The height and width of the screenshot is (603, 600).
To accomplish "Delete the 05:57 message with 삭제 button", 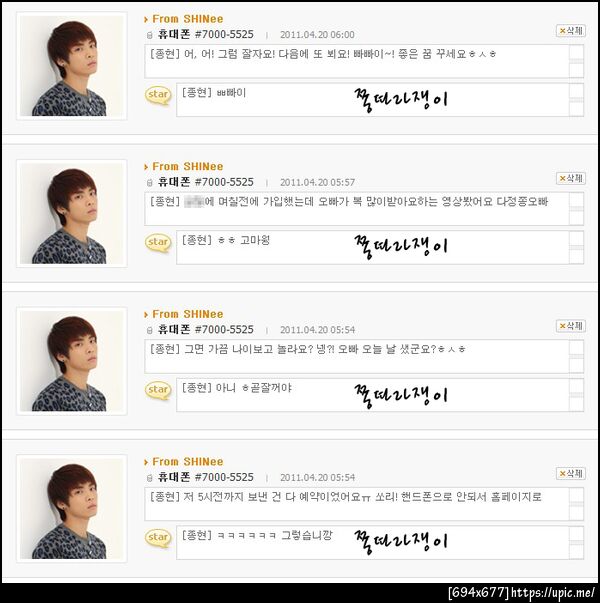I will [571, 178].
